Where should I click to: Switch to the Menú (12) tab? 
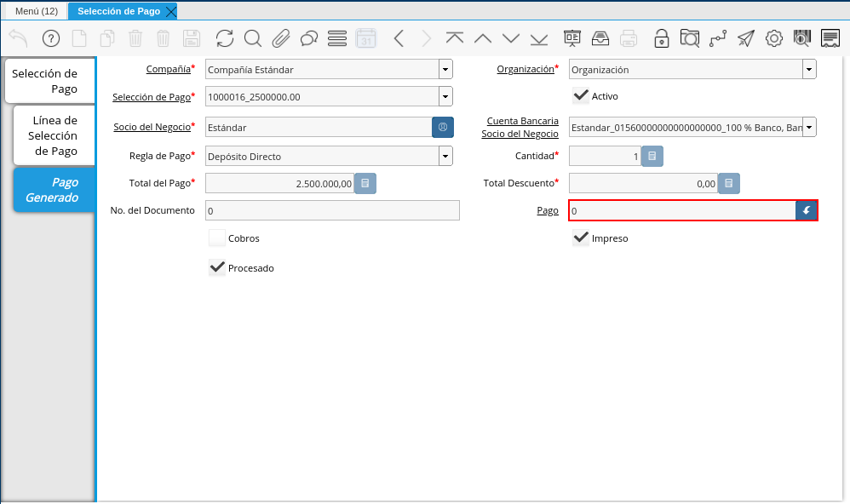click(x=36, y=11)
